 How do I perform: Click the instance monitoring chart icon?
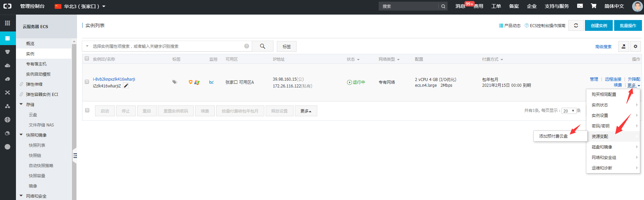[x=211, y=82]
